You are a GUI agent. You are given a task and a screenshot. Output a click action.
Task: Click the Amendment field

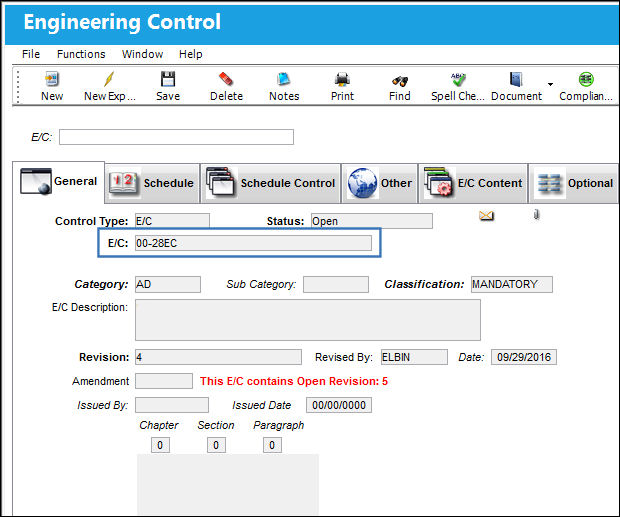164,381
